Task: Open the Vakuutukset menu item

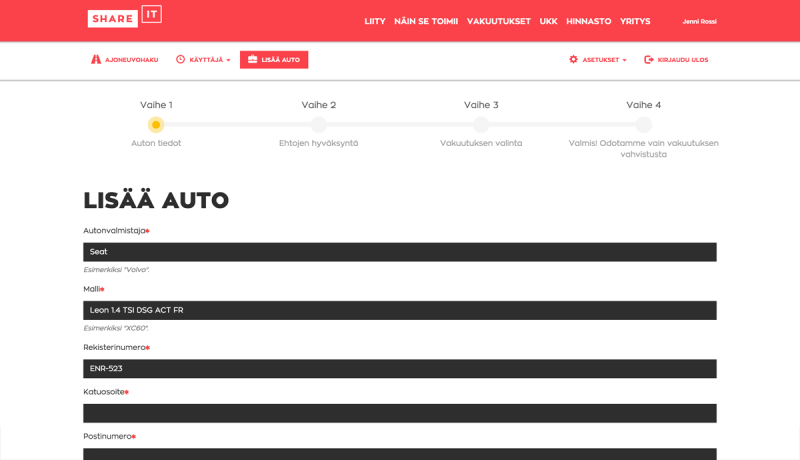Action: 498,21
